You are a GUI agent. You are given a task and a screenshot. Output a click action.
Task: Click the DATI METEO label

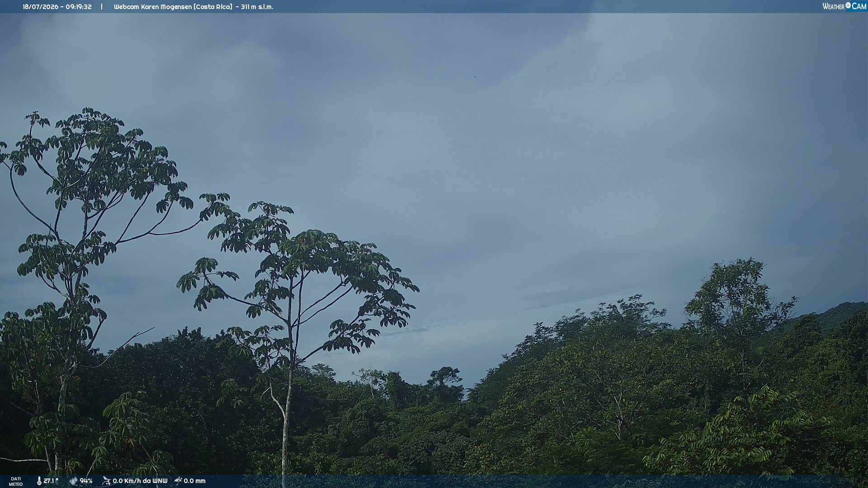(16, 482)
